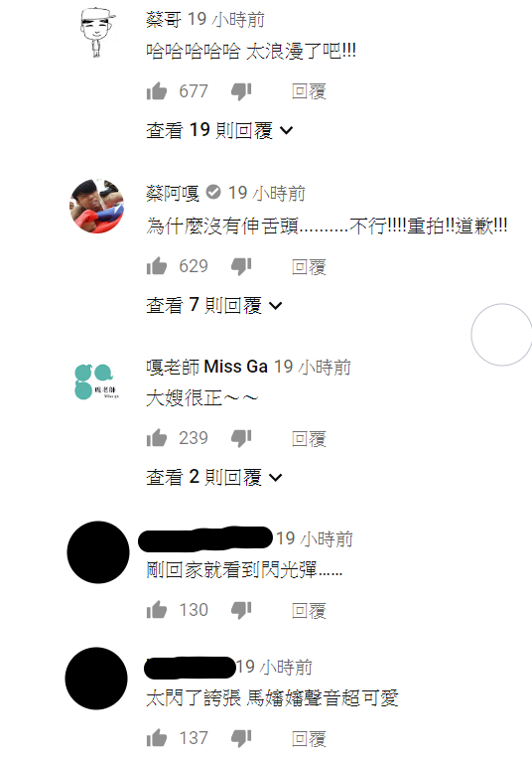Reply to 蔡阿嘎's comment via 回覆
The height and width of the screenshot is (760, 532).
click(x=309, y=266)
